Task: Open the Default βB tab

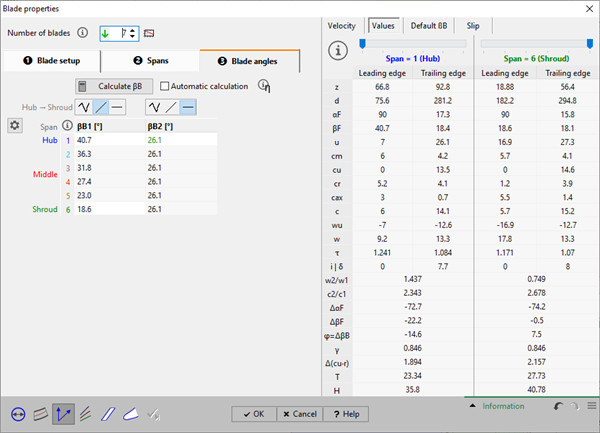Action: tap(429, 26)
